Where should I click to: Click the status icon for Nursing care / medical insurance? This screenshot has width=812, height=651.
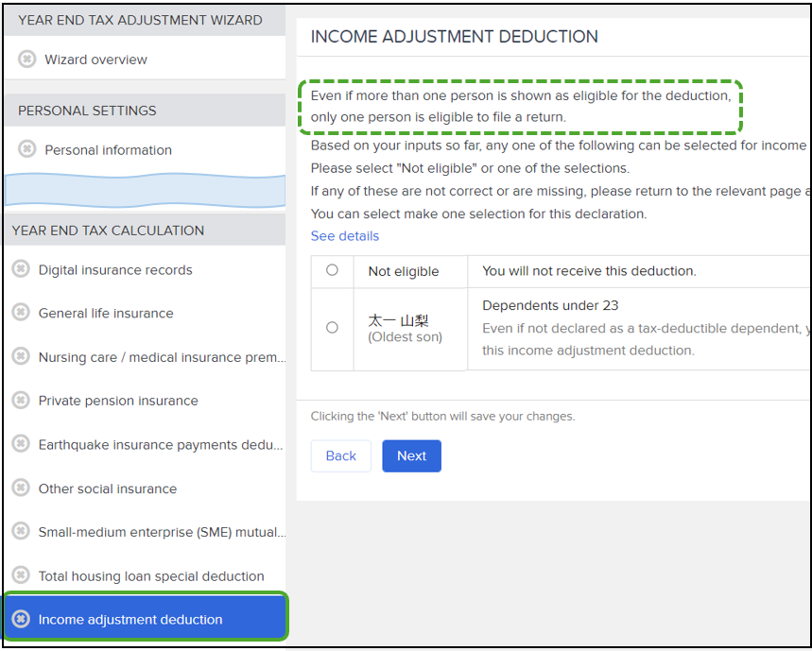click(x=21, y=356)
